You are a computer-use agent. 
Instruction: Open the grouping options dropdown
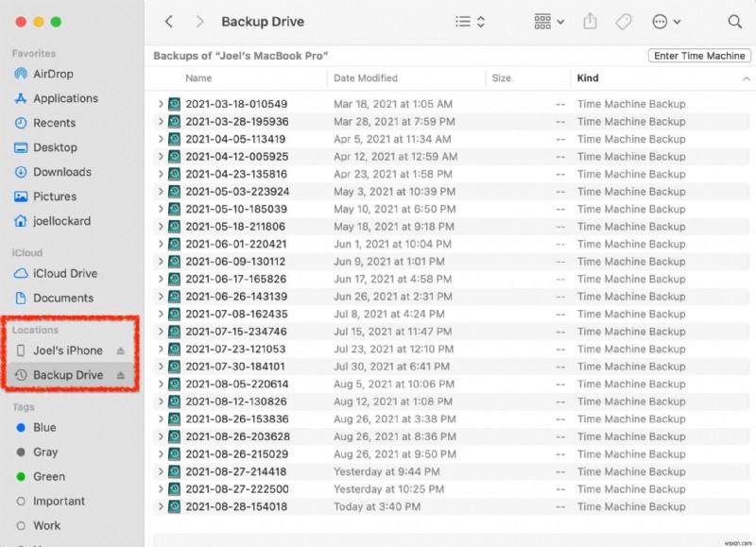tap(548, 21)
